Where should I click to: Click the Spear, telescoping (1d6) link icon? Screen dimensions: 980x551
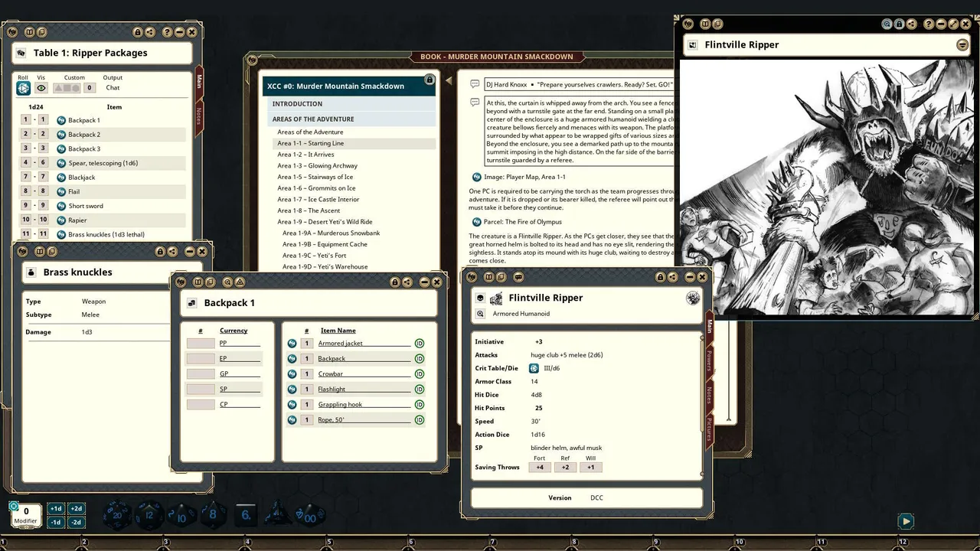pos(62,163)
